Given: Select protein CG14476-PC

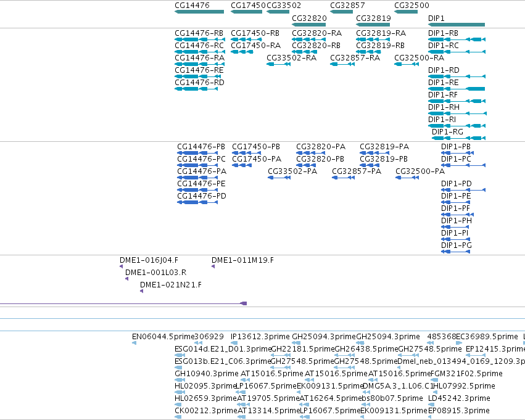Looking at the screenshot, I should (197, 165).
